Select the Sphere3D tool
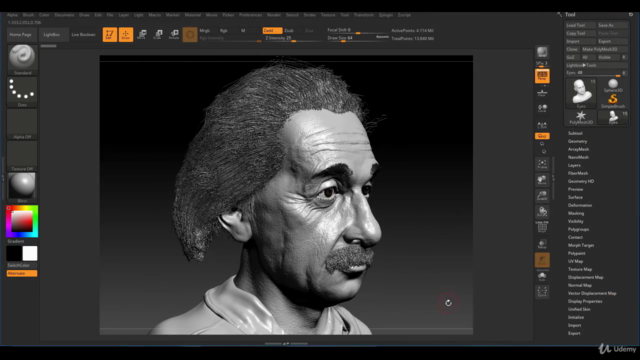 pyautogui.click(x=613, y=85)
